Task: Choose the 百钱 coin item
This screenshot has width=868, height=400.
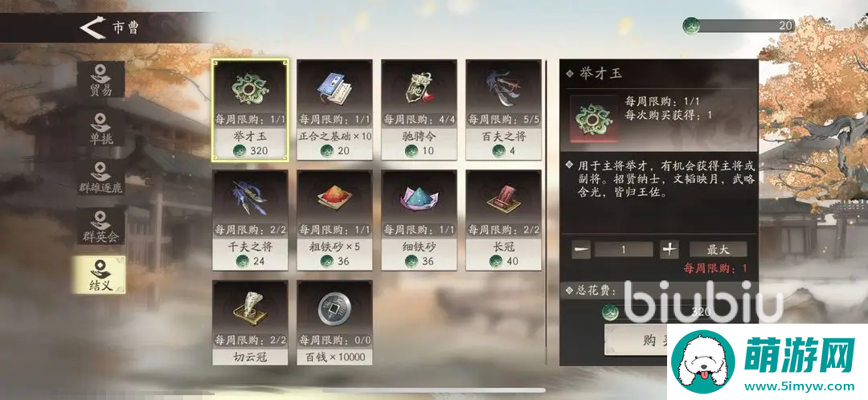Action: 334,323
